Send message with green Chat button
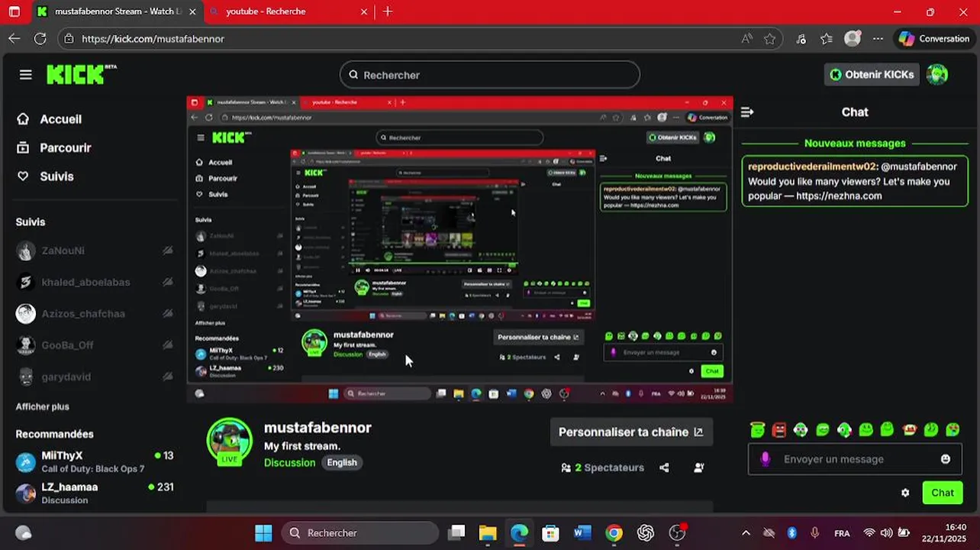 coord(943,493)
